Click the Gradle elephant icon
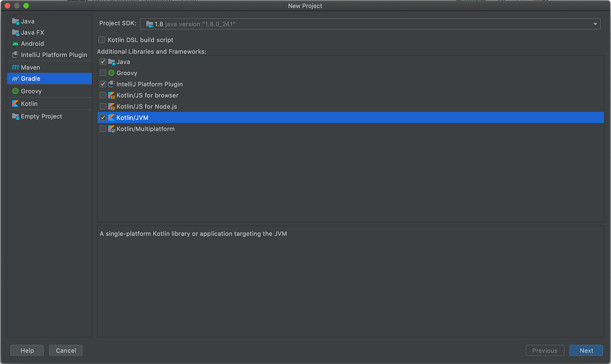Viewport: 611px width, 364px height. click(16, 78)
